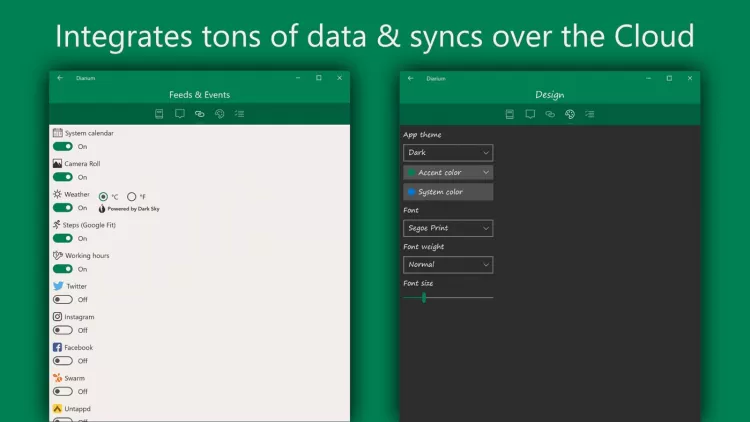Select Celsius radio button

(103, 197)
